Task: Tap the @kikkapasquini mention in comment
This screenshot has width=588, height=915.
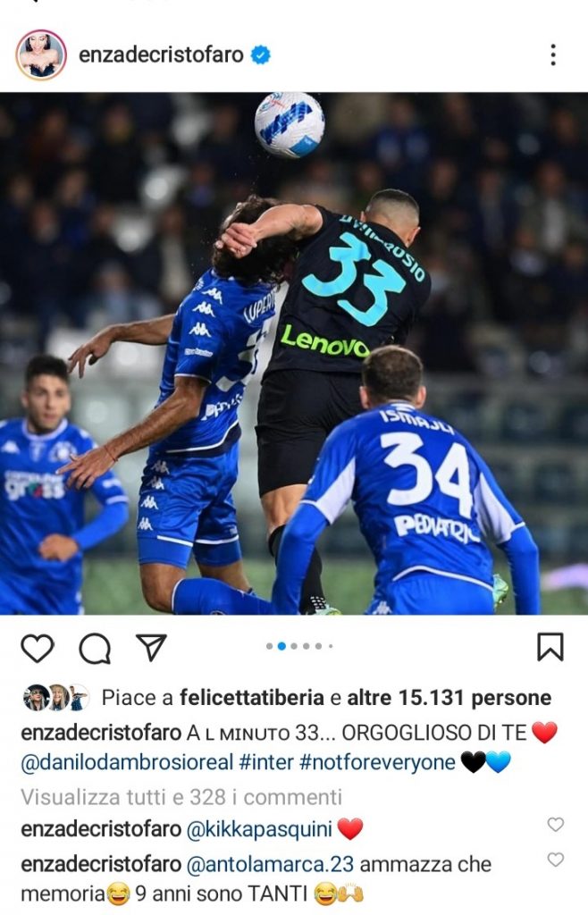Action: pos(259,829)
